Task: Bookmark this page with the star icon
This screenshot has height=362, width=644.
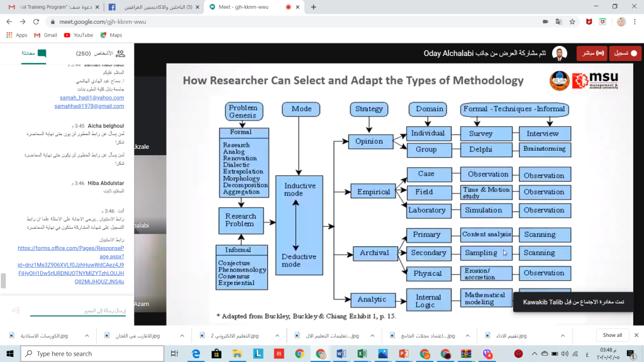Action: click(x=572, y=21)
